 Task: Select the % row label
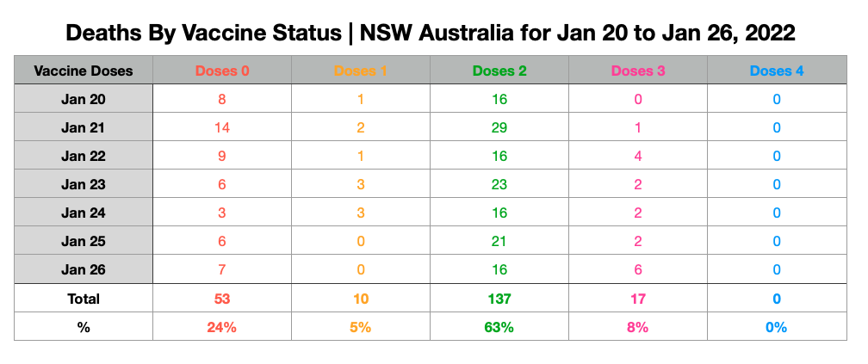tap(84, 327)
